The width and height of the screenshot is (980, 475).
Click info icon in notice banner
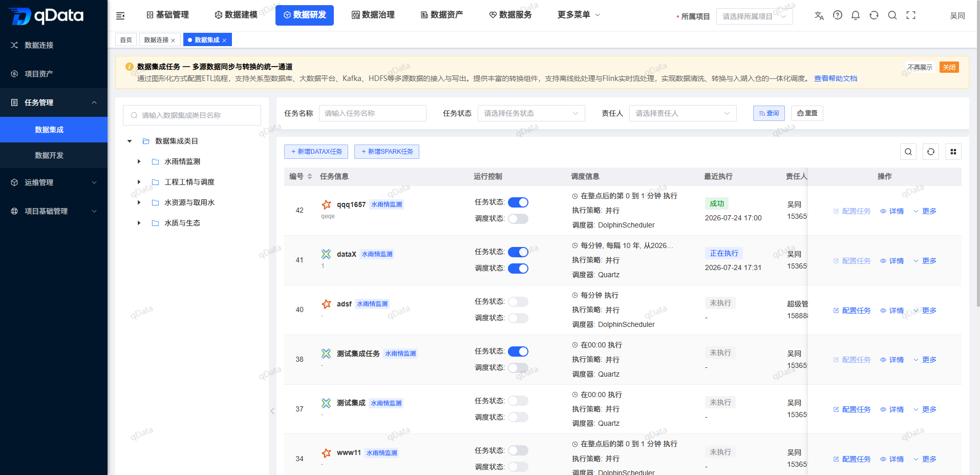130,67
